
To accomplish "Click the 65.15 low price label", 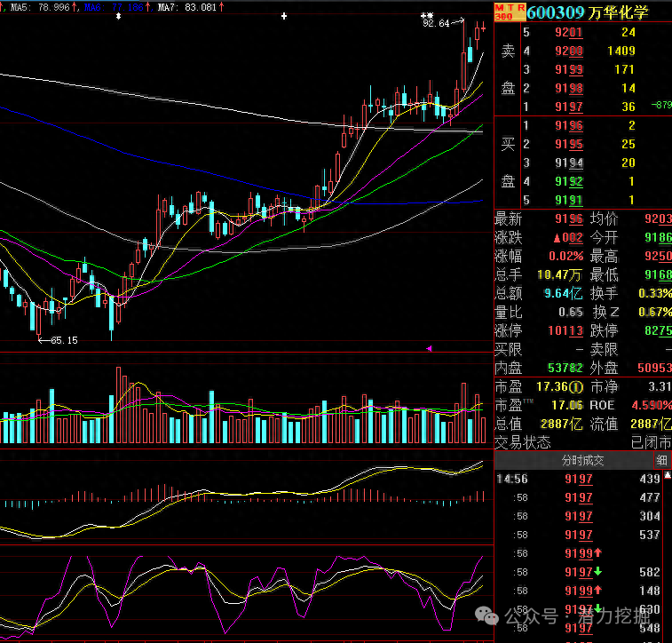I will pos(64,340).
